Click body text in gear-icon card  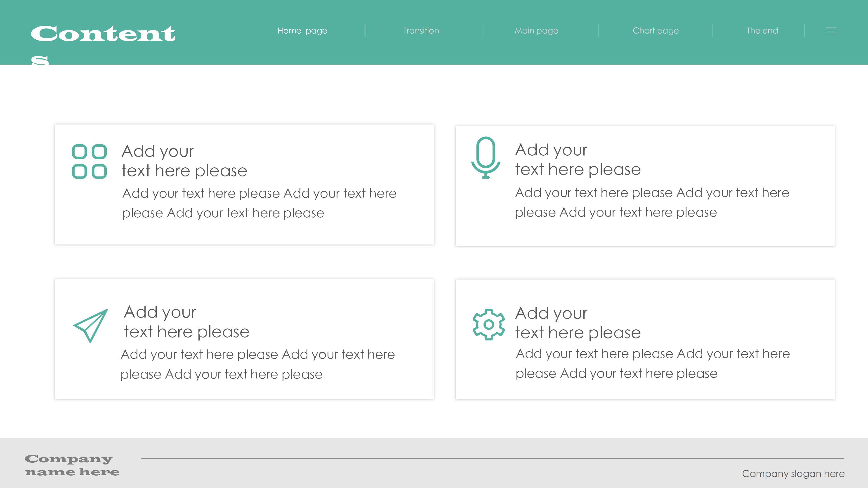pos(652,363)
